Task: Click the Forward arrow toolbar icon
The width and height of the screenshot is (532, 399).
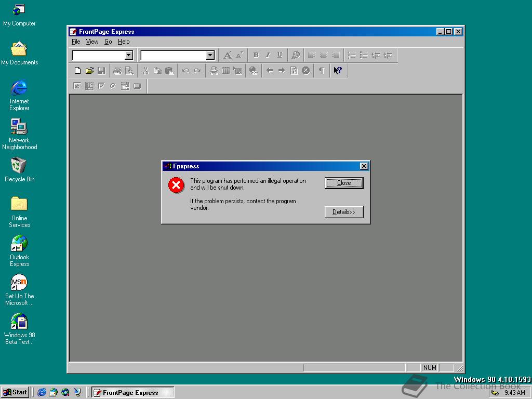Action: (x=282, y=71)
